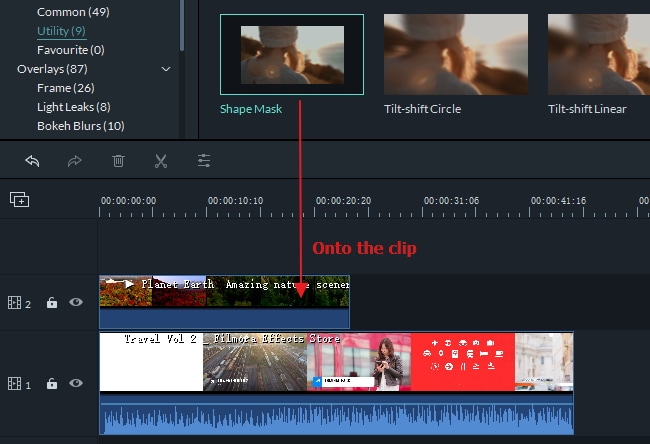Viewport: 650px width, 444px height.
Task: Open the Bokeh Blurs (10) overlays
Action: (81, 126)
